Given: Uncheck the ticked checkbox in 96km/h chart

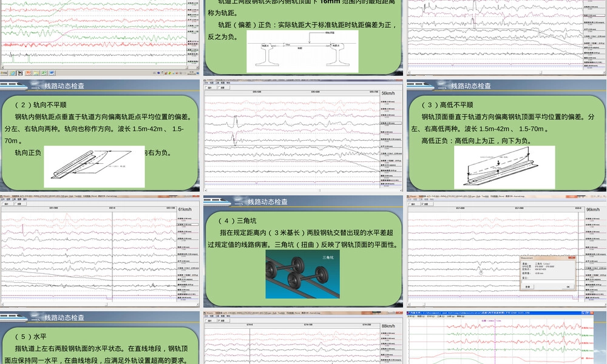Looking at the screenshot, I should [422, 204].
